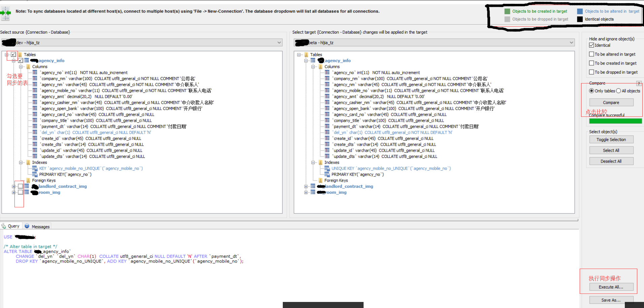The height and width of the screenshot is (308, 644).
Task: Uncheck the Identical hide option
Action: click(591, 45)
